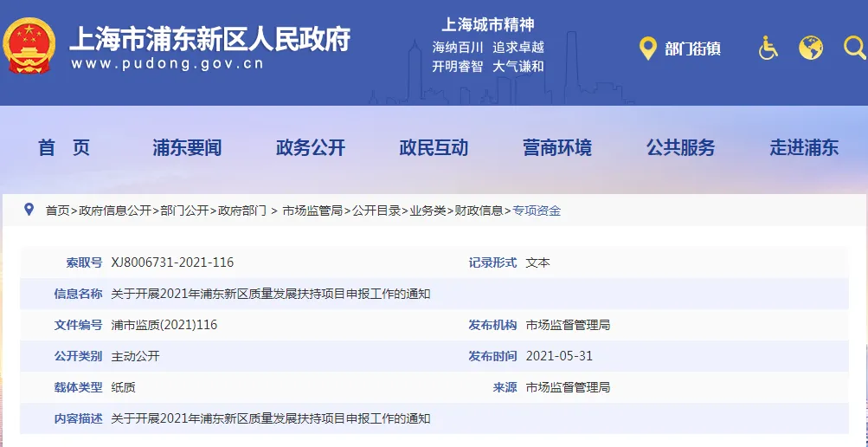Click the globe language icon
Screen dimensions: 868x447
tap(810, 48)
